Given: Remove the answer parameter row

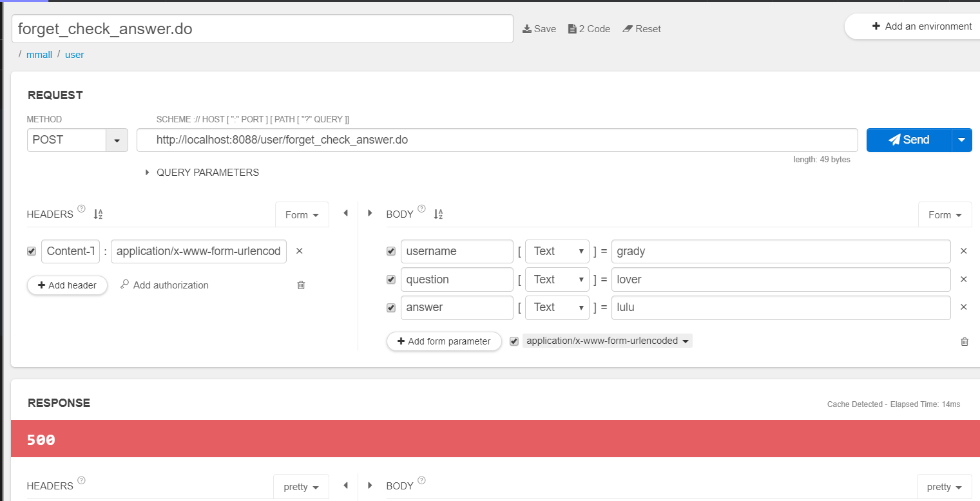Looking at the screenshot, I should point(964,307).
